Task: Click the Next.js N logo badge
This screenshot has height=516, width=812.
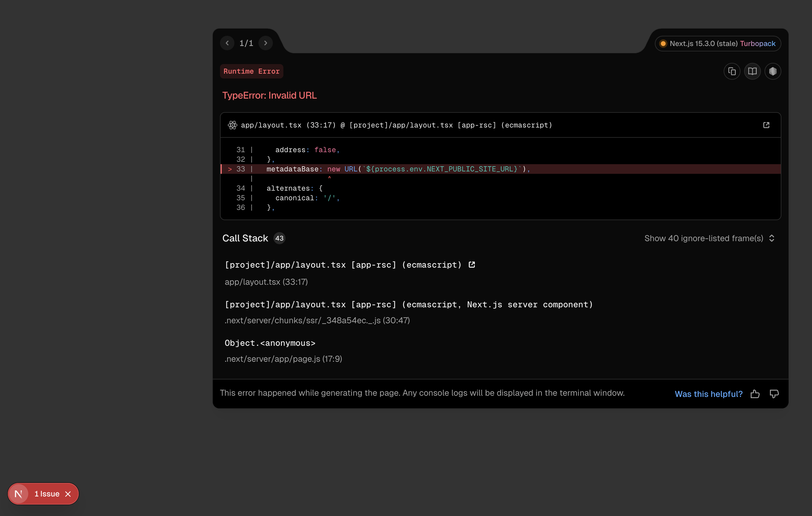Action: point(18,494)
